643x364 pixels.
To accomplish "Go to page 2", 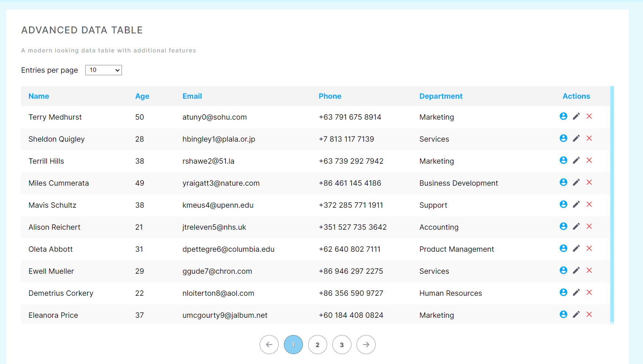I will (x=317, y=345).
